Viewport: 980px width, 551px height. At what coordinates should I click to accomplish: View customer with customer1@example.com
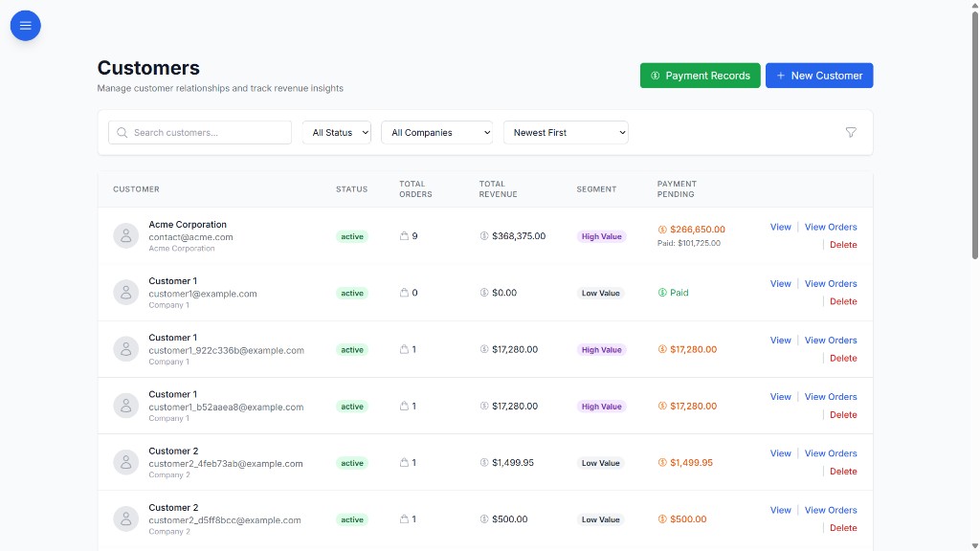click(780, 283)
